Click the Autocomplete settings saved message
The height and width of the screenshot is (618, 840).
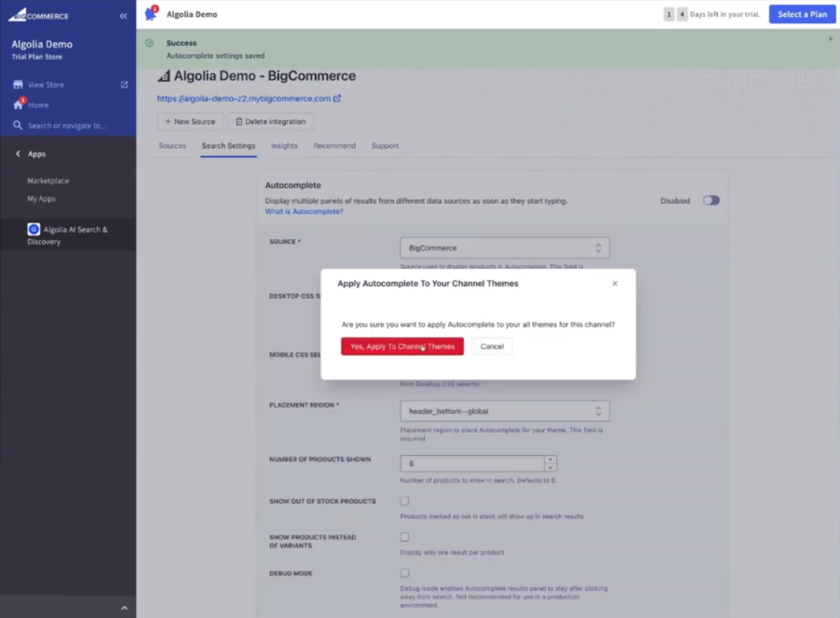coord(215,56)
